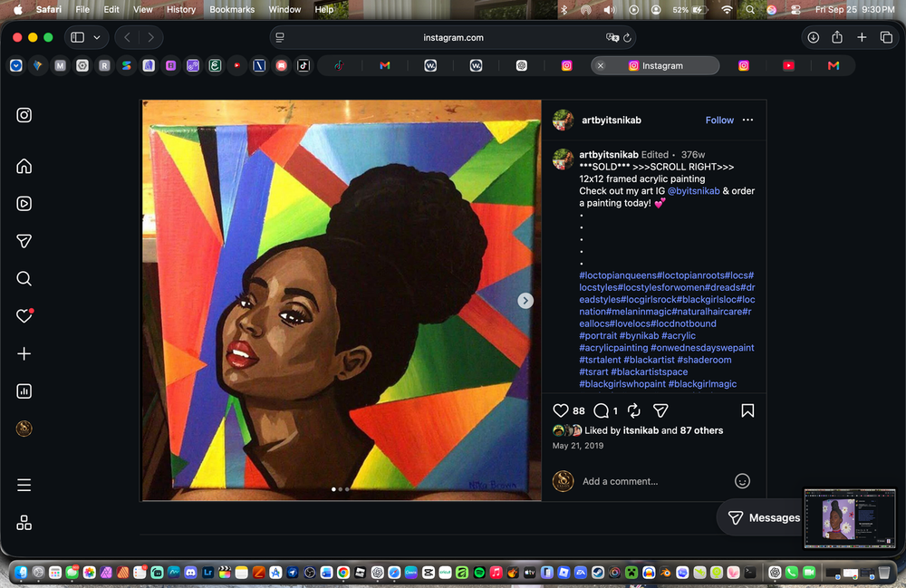Show Safari tab overview

886,37
